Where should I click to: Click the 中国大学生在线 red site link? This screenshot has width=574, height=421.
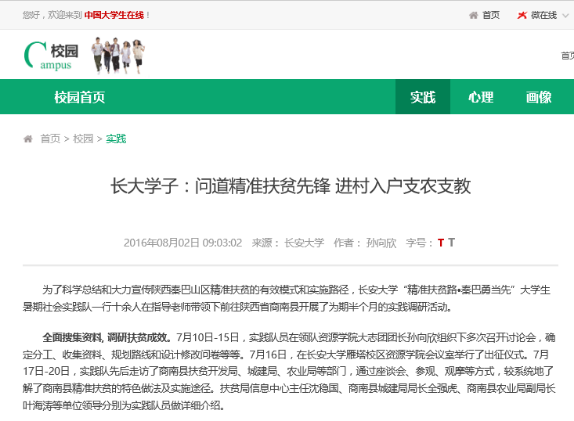114,15
